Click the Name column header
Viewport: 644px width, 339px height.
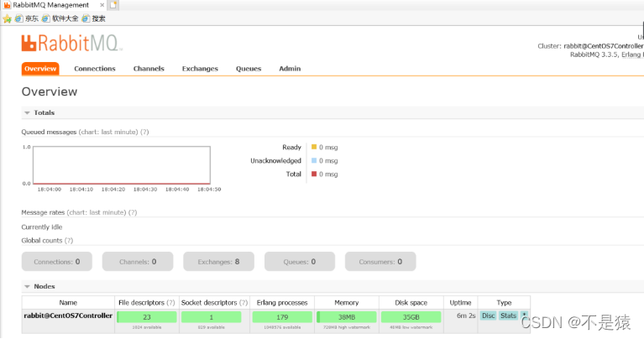click(68, 302)
